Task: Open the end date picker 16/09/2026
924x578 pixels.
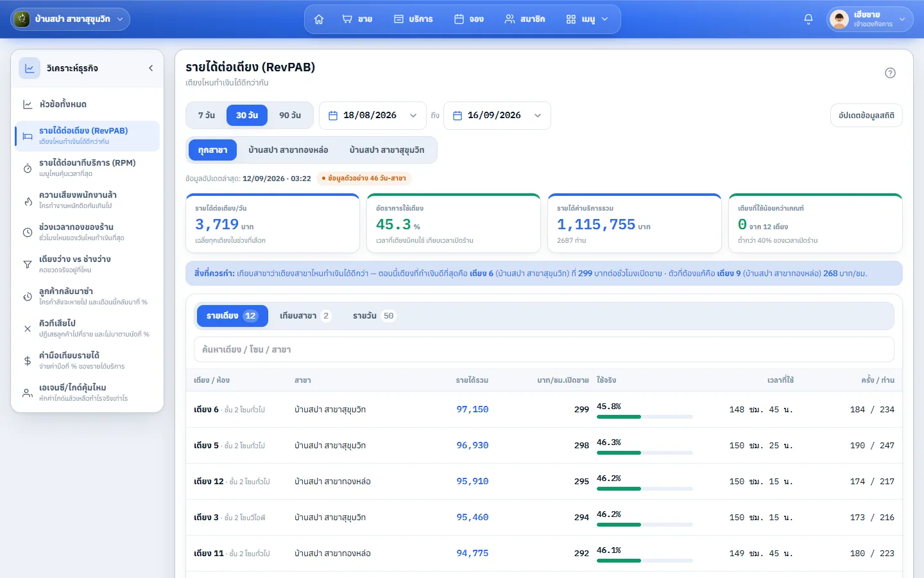Action: pyautogui.click(x=497, y=116)
